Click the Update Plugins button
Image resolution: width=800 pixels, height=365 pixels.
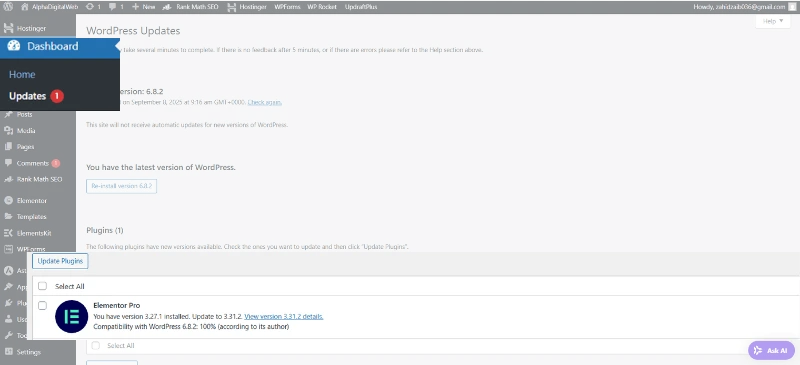60,261
